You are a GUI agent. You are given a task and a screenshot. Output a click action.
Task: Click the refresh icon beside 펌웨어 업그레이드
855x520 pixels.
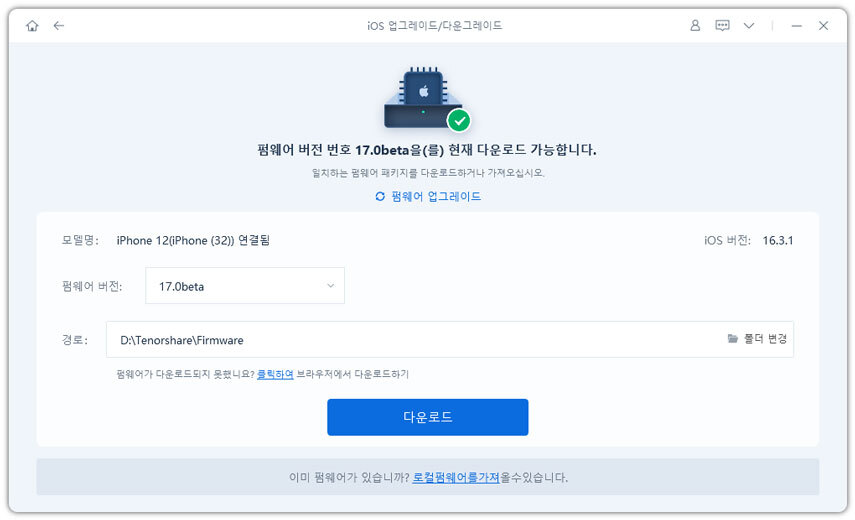(380, 196)
